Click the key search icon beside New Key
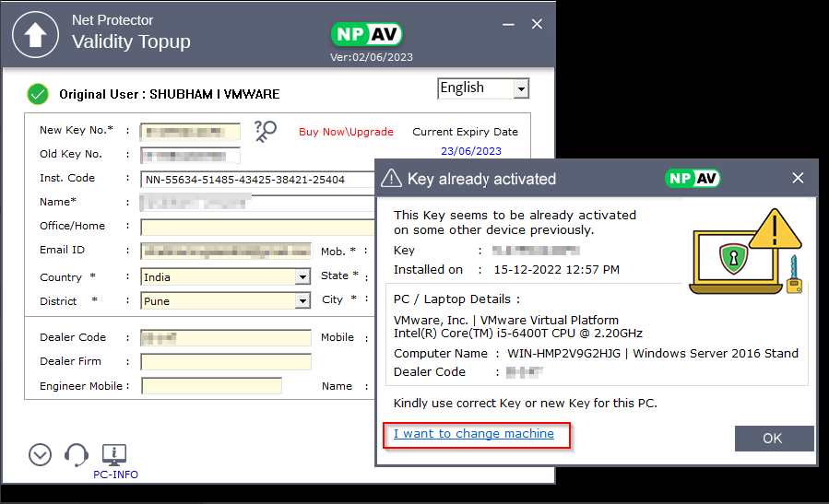Screen dimensions: 829x504 pyautogui.click(x=266, y=131)
